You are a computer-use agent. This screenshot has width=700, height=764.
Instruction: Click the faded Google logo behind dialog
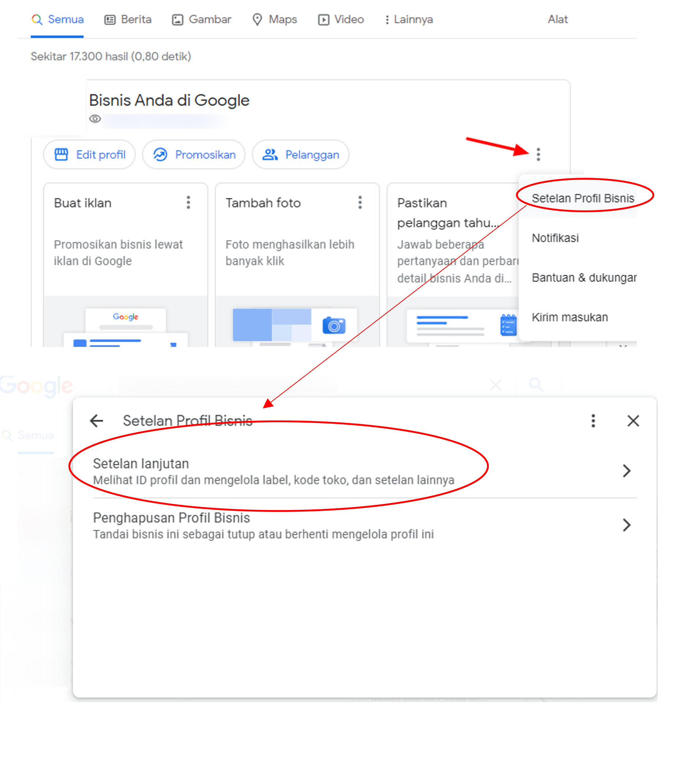(36, 386)
